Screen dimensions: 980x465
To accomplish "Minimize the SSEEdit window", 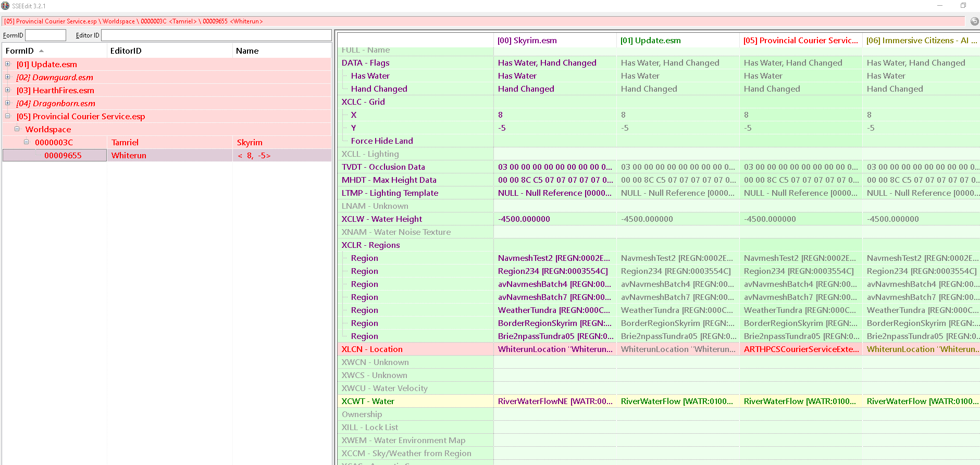I will (x=940, y=6).
